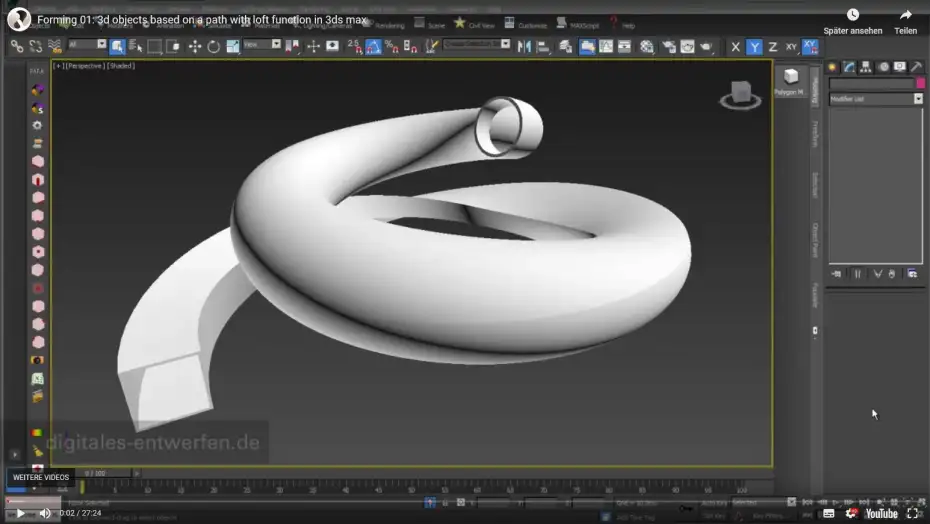Click the Mirror tool icon
The width and height of the screenshot is (930, 524).
pyautogui.click(x=524, y=46)
